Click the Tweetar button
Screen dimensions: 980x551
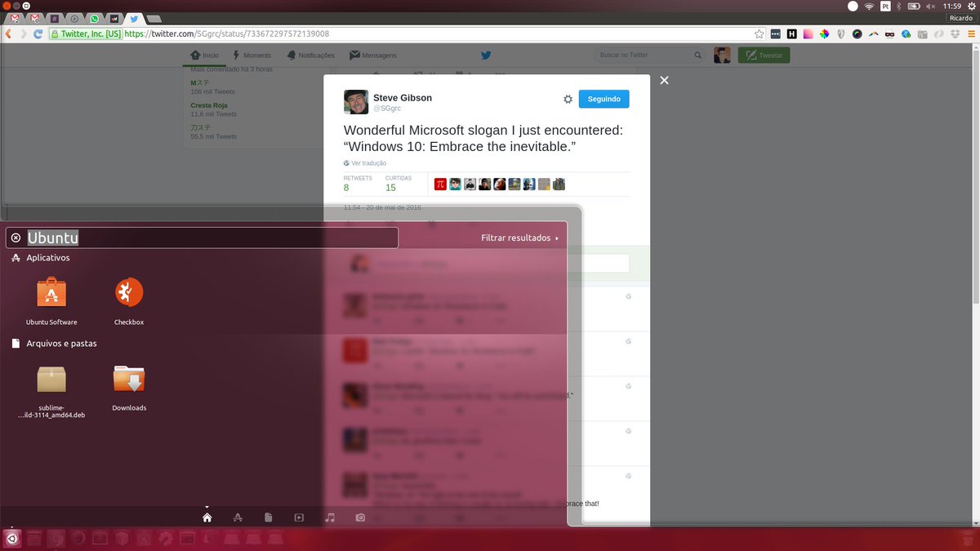click(764, 56)
